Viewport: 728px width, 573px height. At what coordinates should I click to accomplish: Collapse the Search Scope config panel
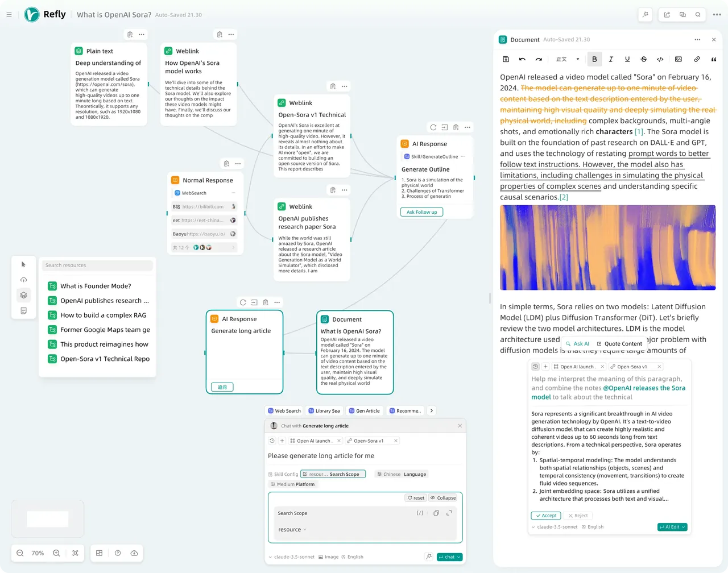click(x=443, y=497)
